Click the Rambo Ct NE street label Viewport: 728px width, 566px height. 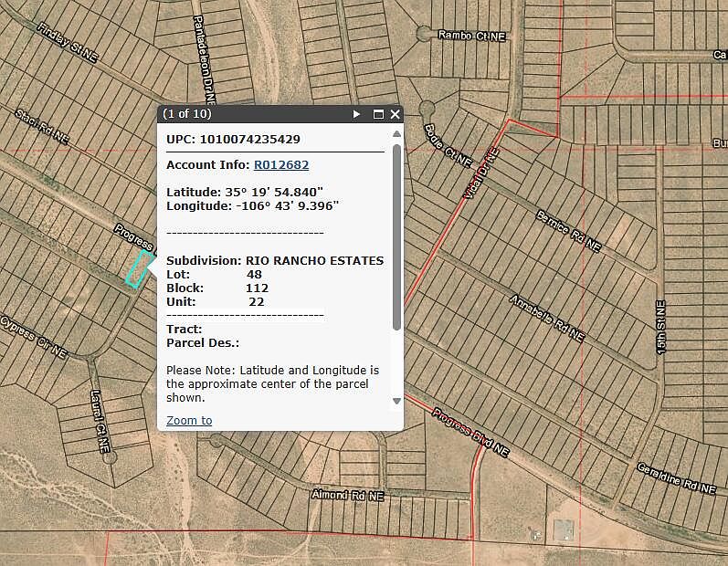pos(471,36)
